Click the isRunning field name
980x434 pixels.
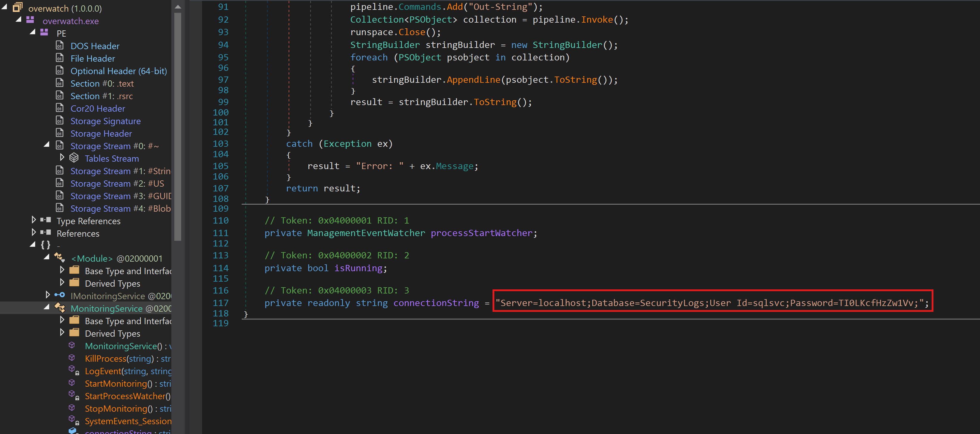358,268
